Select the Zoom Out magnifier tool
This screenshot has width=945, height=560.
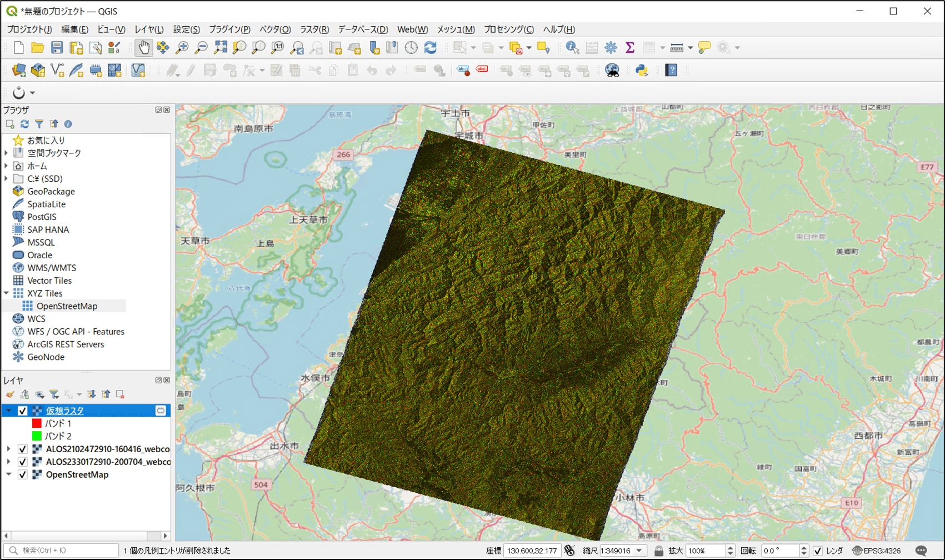coord(201,48)
